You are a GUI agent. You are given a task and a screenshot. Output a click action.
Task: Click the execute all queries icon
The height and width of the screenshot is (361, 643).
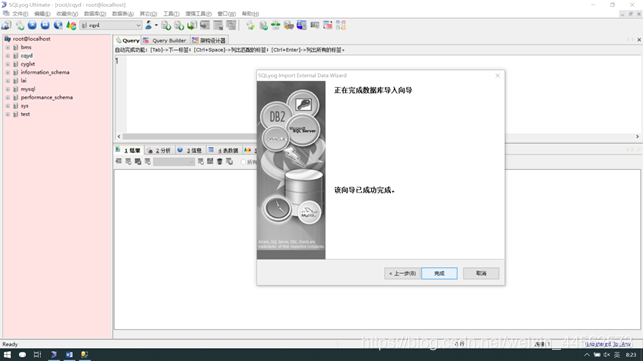pyautogui.click(x=45, y=25)
